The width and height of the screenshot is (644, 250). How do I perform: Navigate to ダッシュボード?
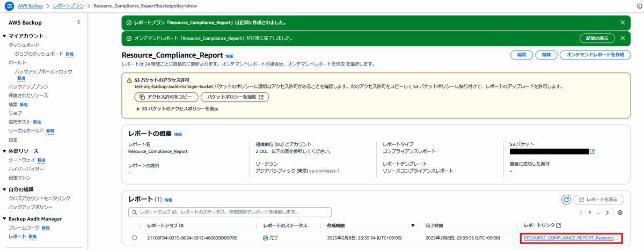pyautogui.click(x=24, y=45)
